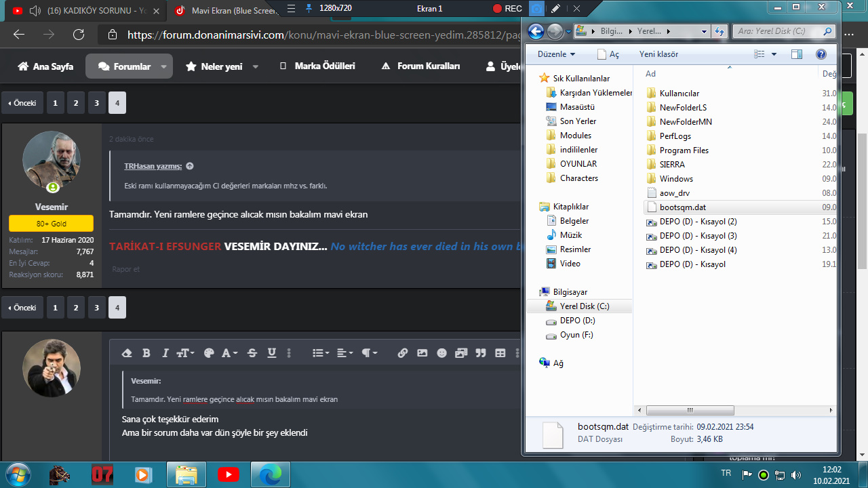Click the eraser remove-formatting icon in editor
This screenshot has height=488, width=868.
click(x=127, y=353)
